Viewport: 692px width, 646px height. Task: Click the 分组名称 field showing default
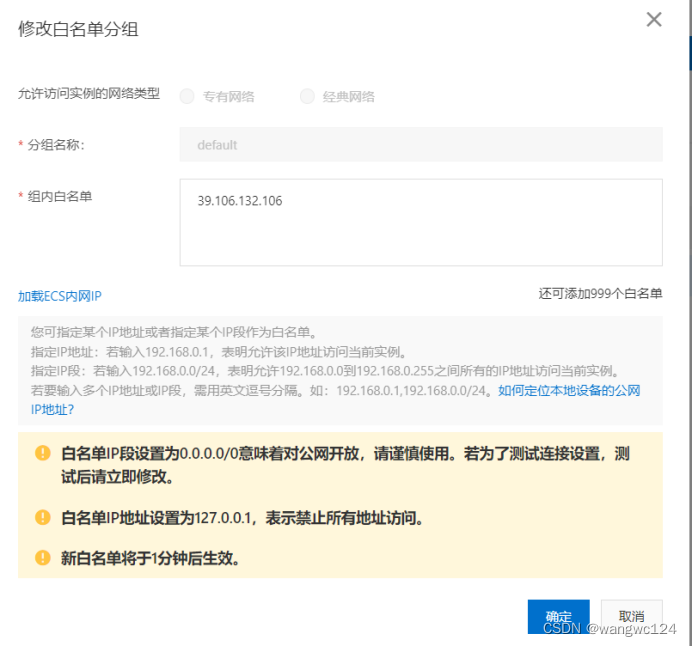pyautogui.click(x=421, y=144)
